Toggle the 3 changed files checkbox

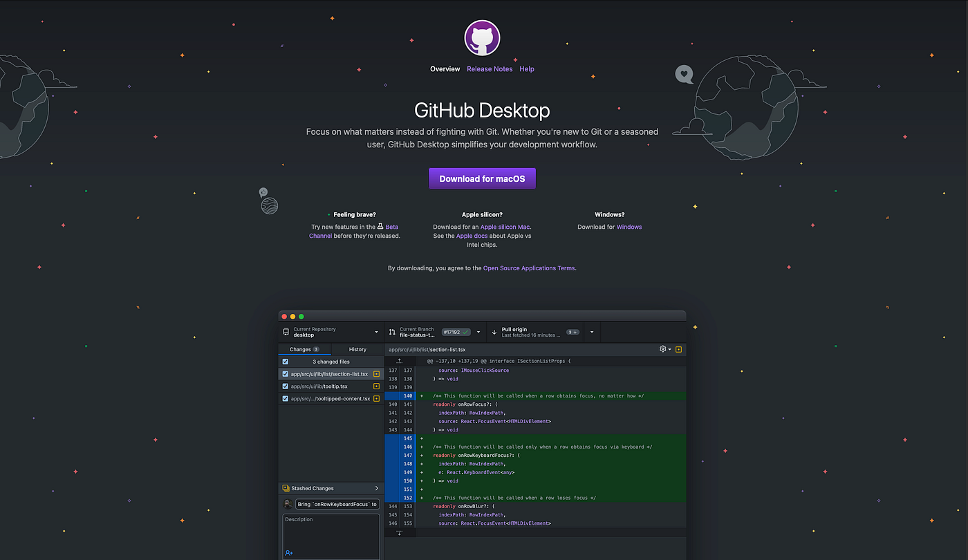[285, 362]
